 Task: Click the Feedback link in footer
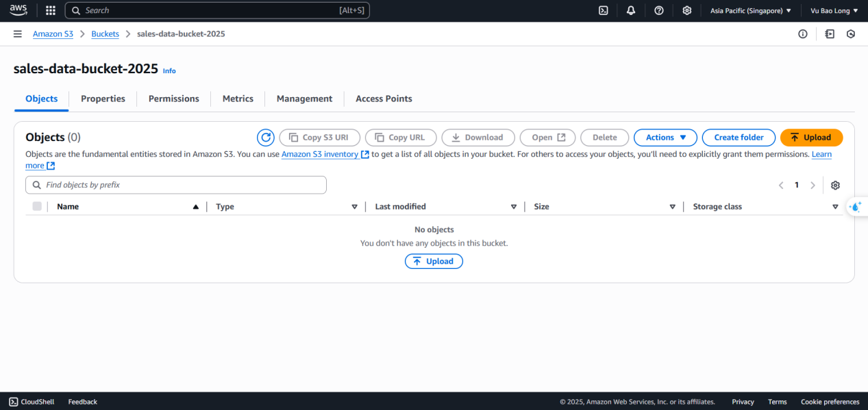pos(83,402)
